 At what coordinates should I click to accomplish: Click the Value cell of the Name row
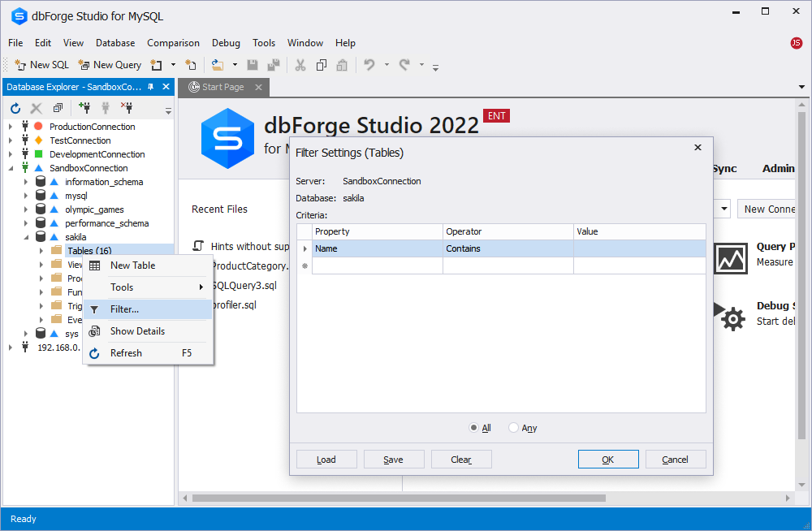point(639,248)
